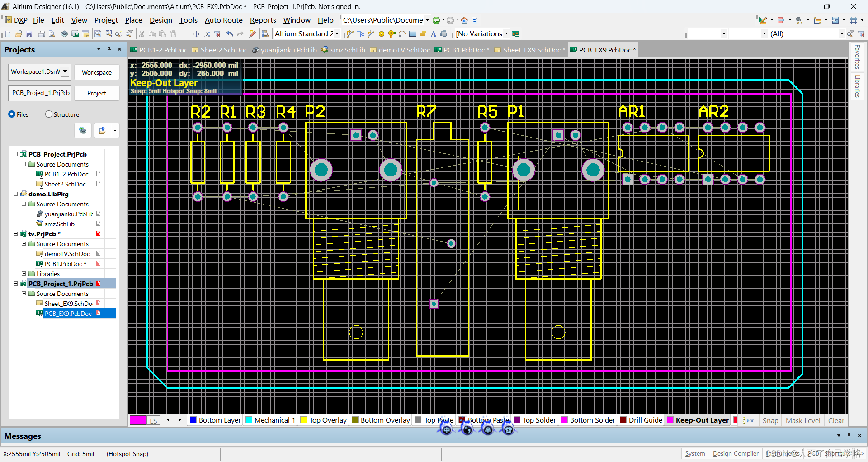868x462 pixels.
Task: Click the Print icon
Action: 42,34
